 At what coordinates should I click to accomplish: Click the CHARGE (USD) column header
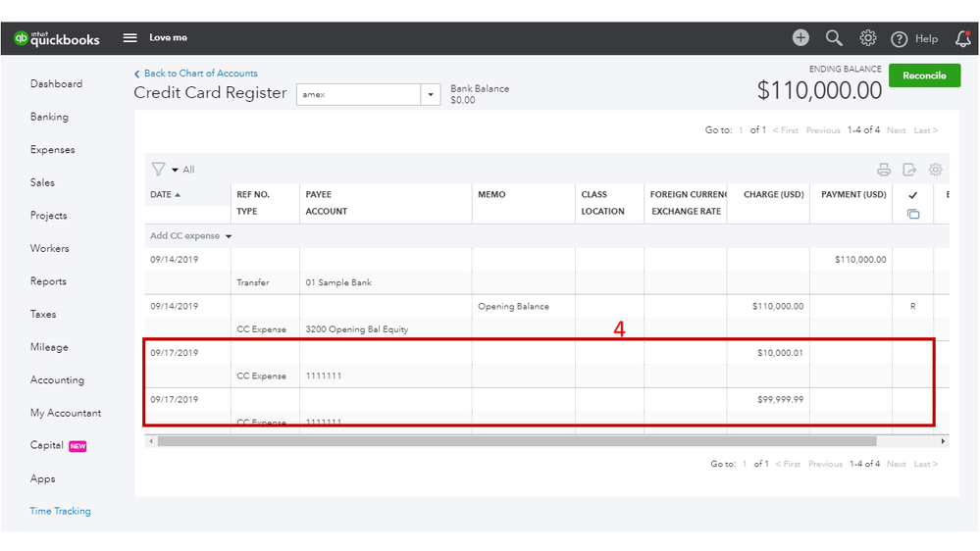pyautogui.click(x=774, y=195)
